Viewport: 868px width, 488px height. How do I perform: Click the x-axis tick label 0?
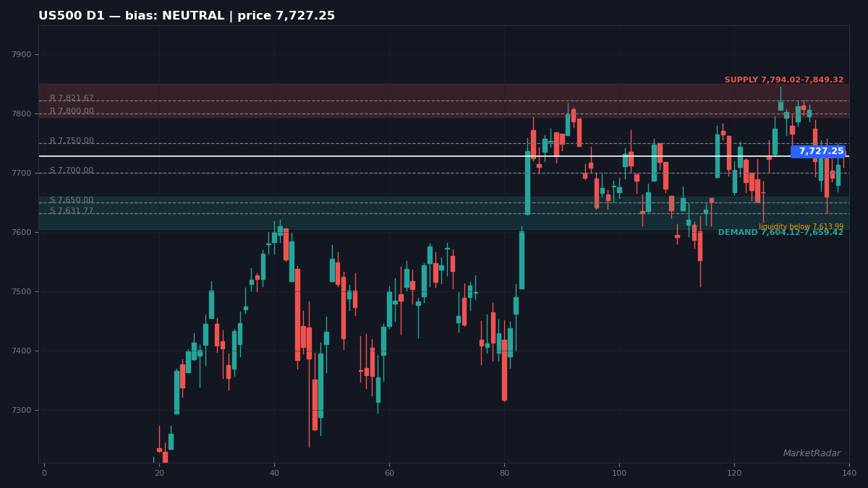44,474
